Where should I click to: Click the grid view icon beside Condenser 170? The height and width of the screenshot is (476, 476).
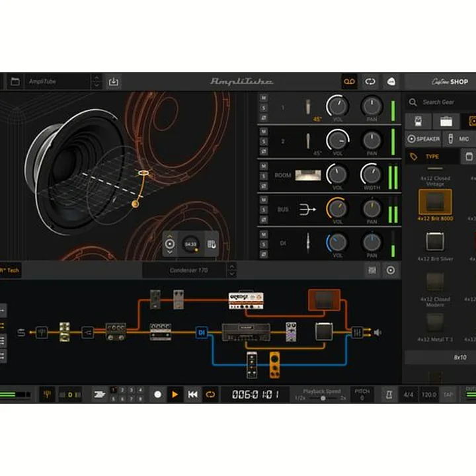[x=372, y=270]
